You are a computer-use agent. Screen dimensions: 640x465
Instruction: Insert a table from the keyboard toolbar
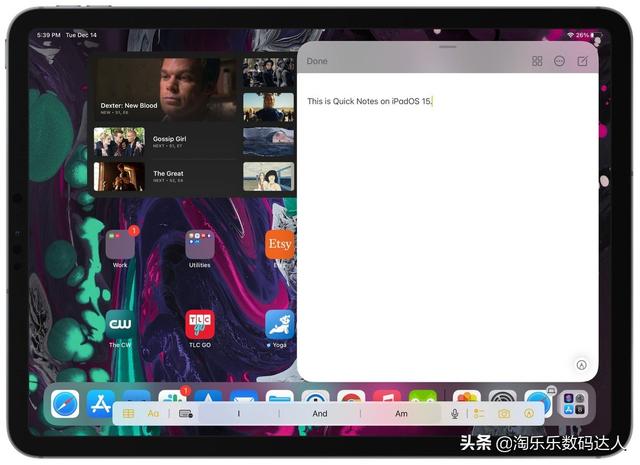(129, 413)
